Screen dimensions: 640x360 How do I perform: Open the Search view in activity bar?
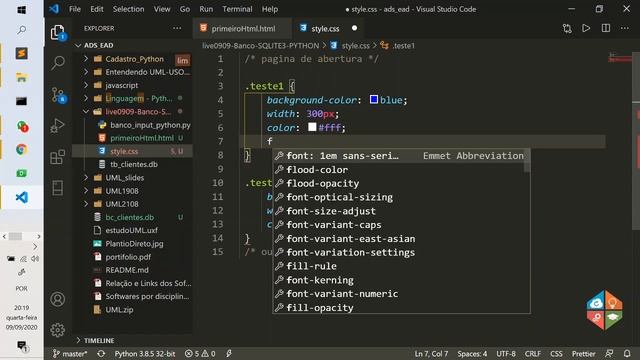(x=58, y=63)
